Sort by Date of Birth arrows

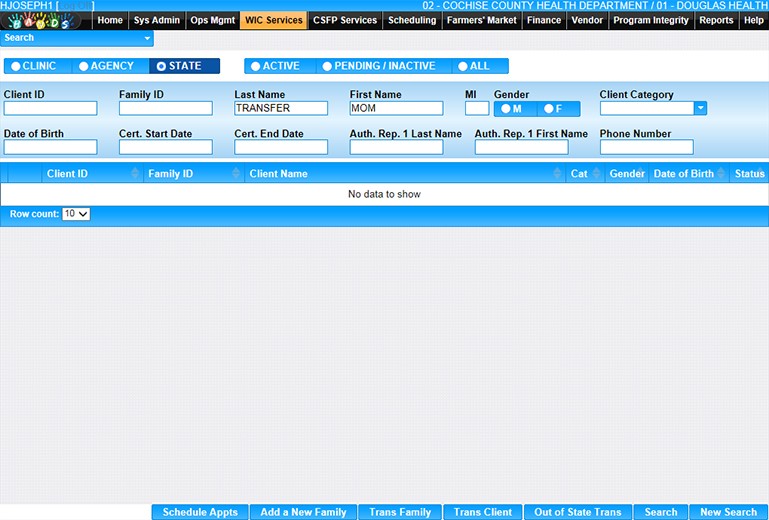721,174
